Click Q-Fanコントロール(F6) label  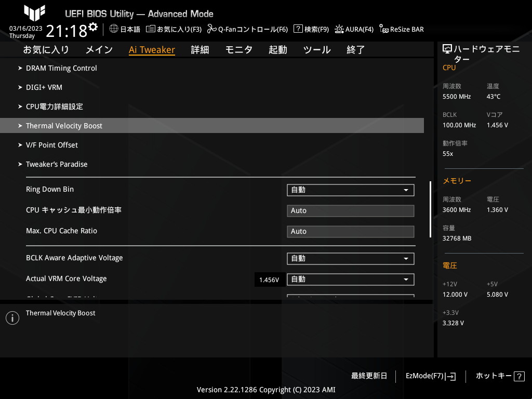click(x=253, y=29)
